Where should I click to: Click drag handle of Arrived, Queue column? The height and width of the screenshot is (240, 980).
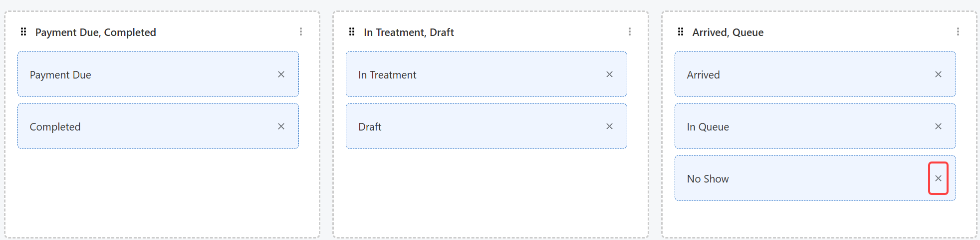click(x=681, y=32)
